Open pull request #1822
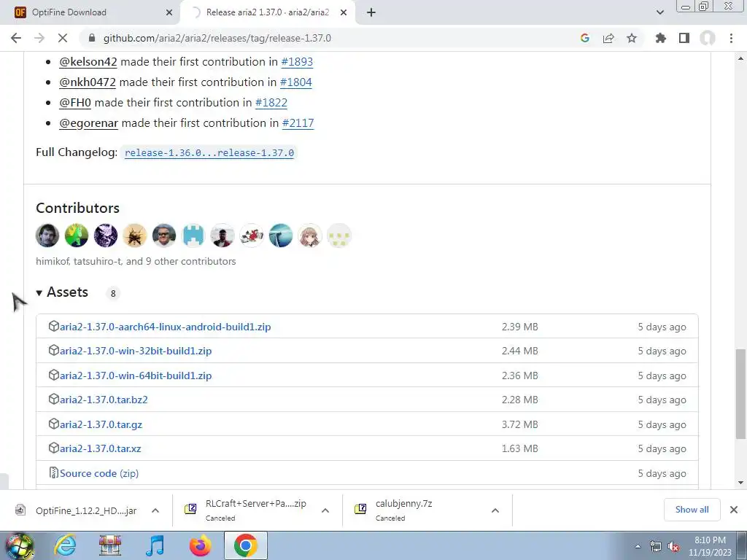 (x=271, y=103)
